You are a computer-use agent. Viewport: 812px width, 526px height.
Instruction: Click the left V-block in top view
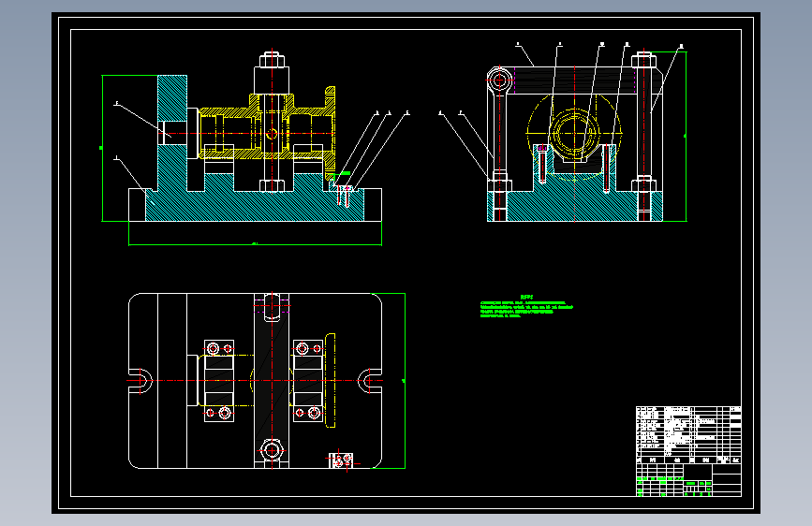219,381
